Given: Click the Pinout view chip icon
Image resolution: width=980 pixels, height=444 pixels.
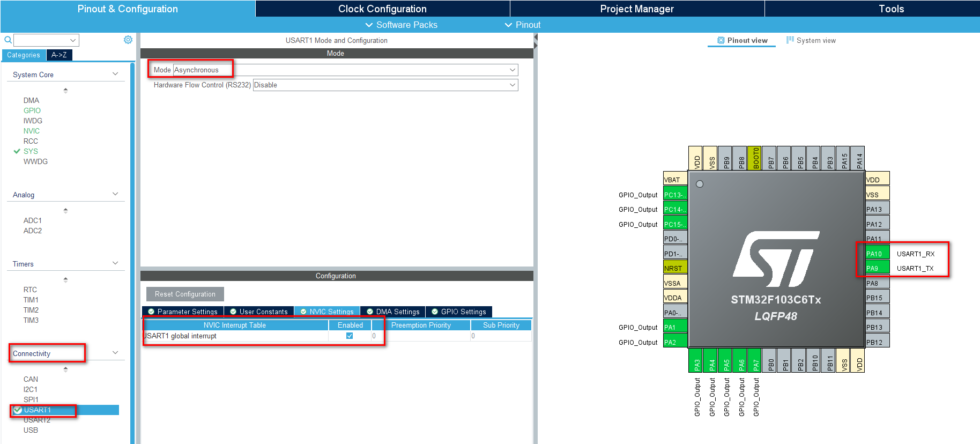Looking at the screenshot, I should 721,40.
